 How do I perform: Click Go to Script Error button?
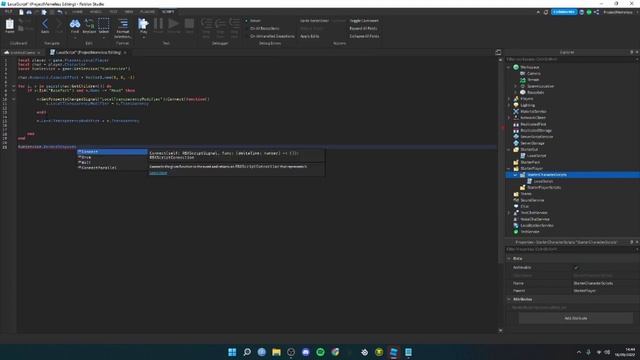tap(314, 20)
